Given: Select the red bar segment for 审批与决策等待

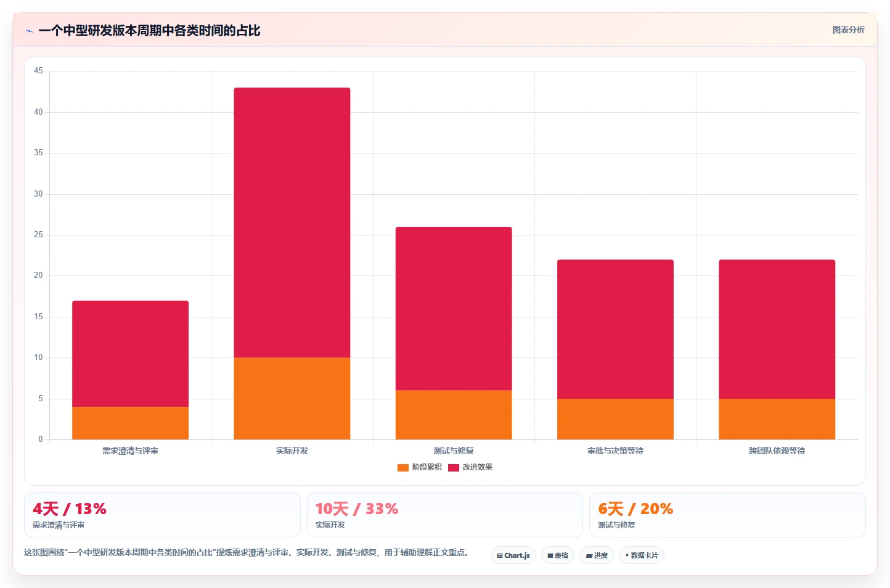Looking at the screenshot, I should (615, 329).
